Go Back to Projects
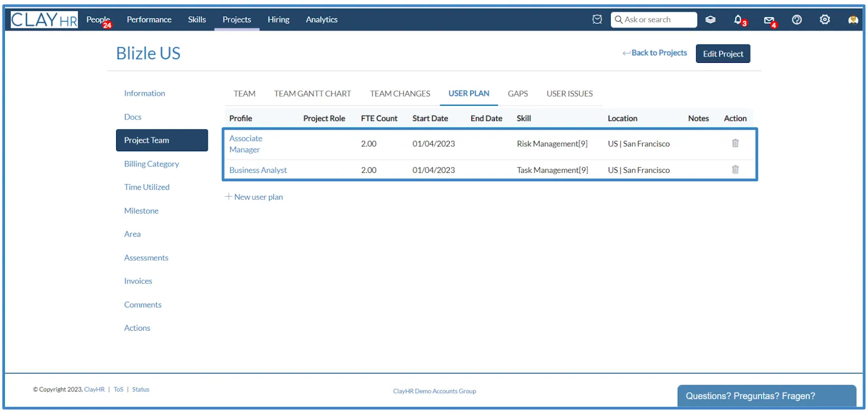Viewport: 868px width, 411px height. [655, 53]
